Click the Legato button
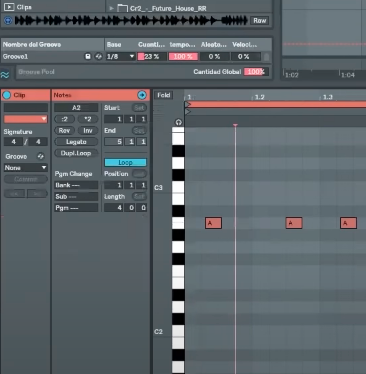This screenshot has width=366, height=374. click(76, 142)
